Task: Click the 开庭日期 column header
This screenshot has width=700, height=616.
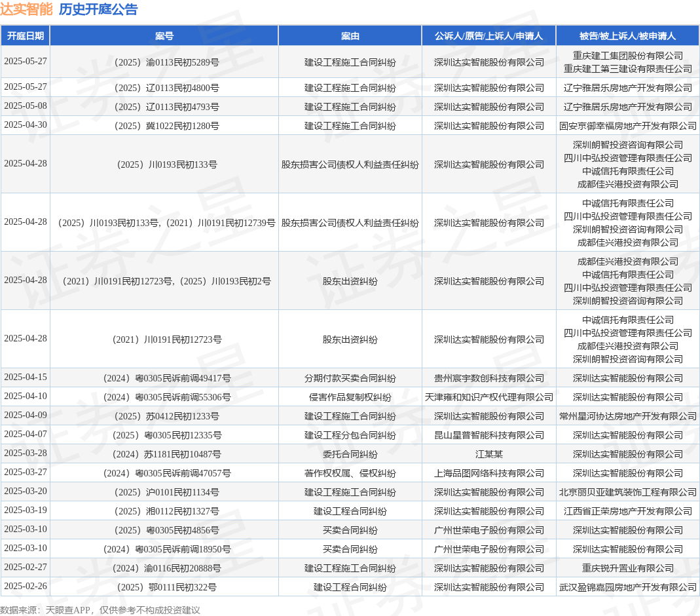Action: 26,36
